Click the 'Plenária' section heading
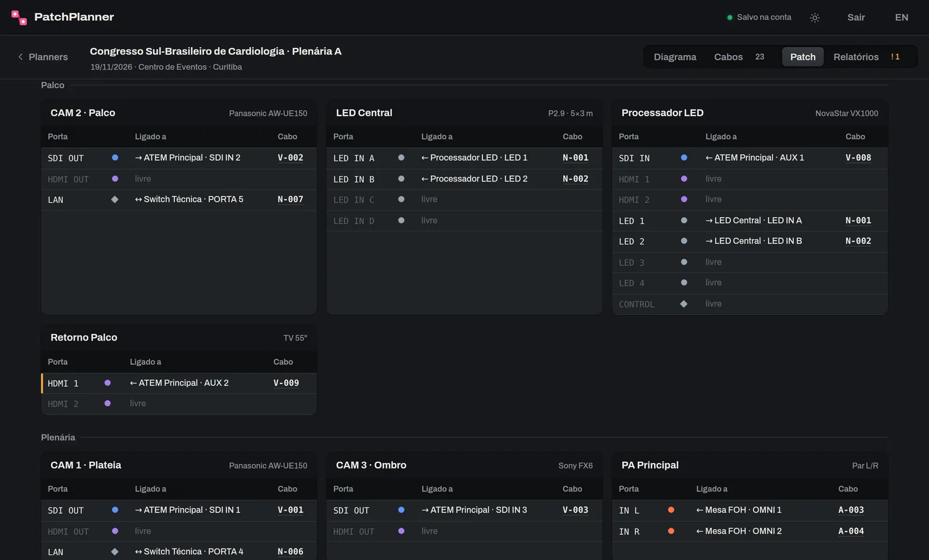The image size is (929, 560). coord(58,437)
